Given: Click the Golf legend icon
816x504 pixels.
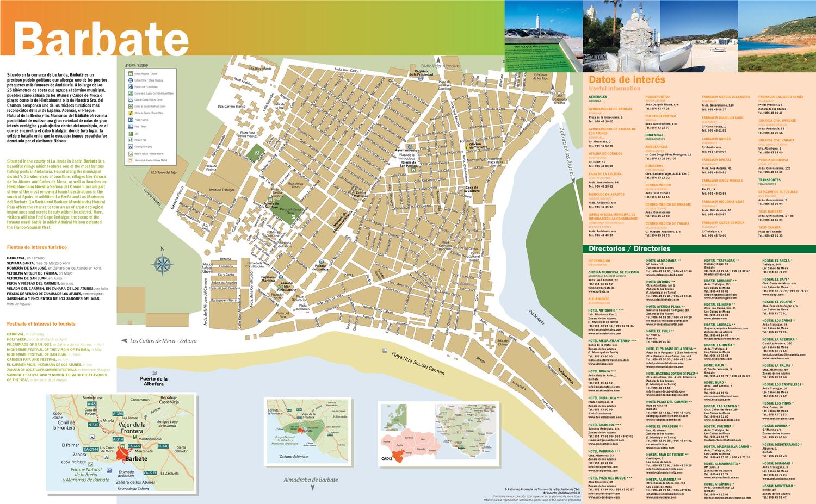Looking at the screenshot, I should (x=131, y=133).
